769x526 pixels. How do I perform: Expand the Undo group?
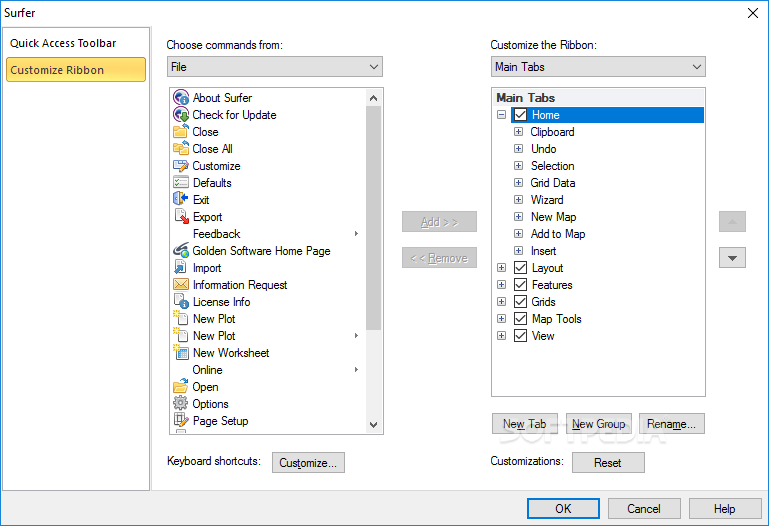518,149
